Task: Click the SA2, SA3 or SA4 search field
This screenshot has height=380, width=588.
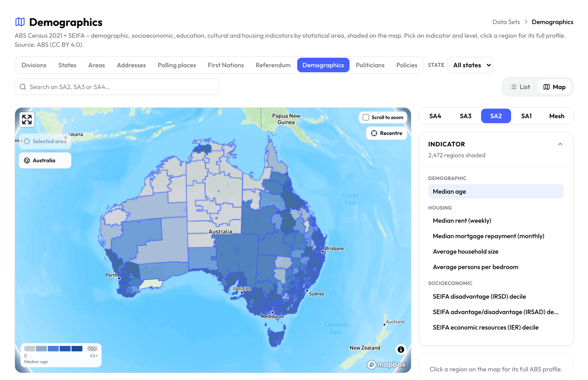Action: pos(116,87)
